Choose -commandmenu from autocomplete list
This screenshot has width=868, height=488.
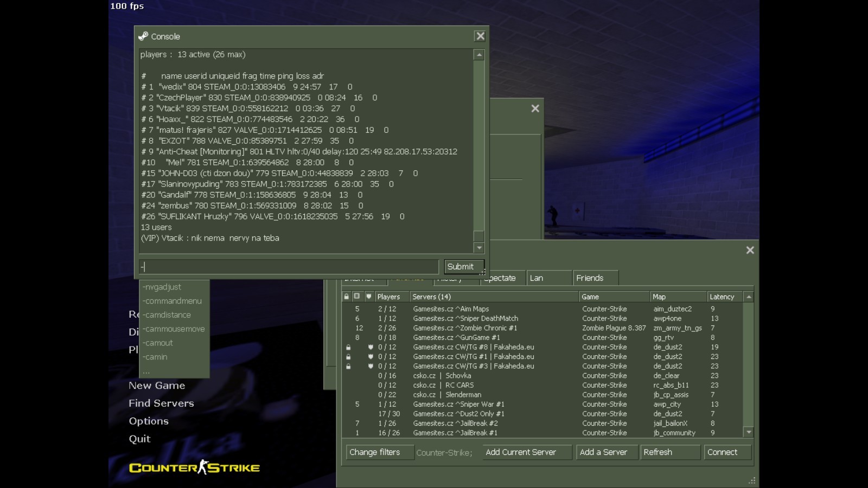pos(174,301)
